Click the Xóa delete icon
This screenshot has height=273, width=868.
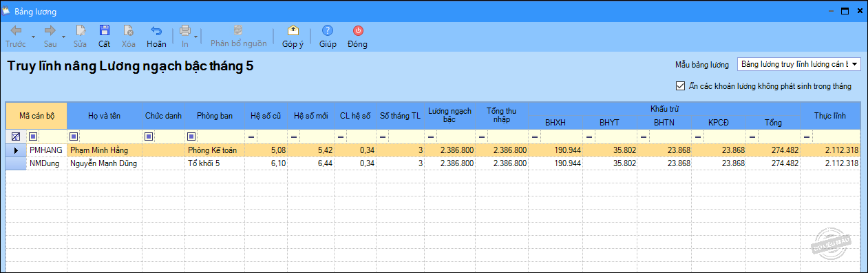(128, 30)
